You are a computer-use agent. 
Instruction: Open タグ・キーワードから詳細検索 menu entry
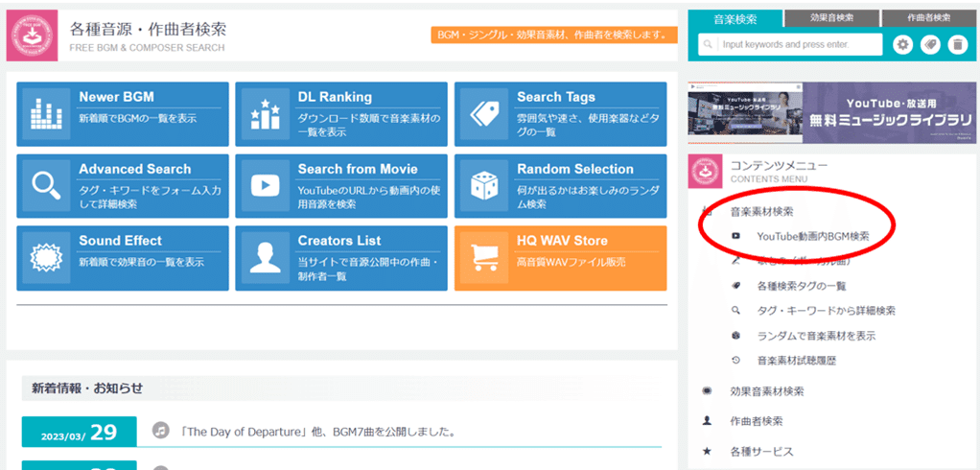click(x=827, y=311)
